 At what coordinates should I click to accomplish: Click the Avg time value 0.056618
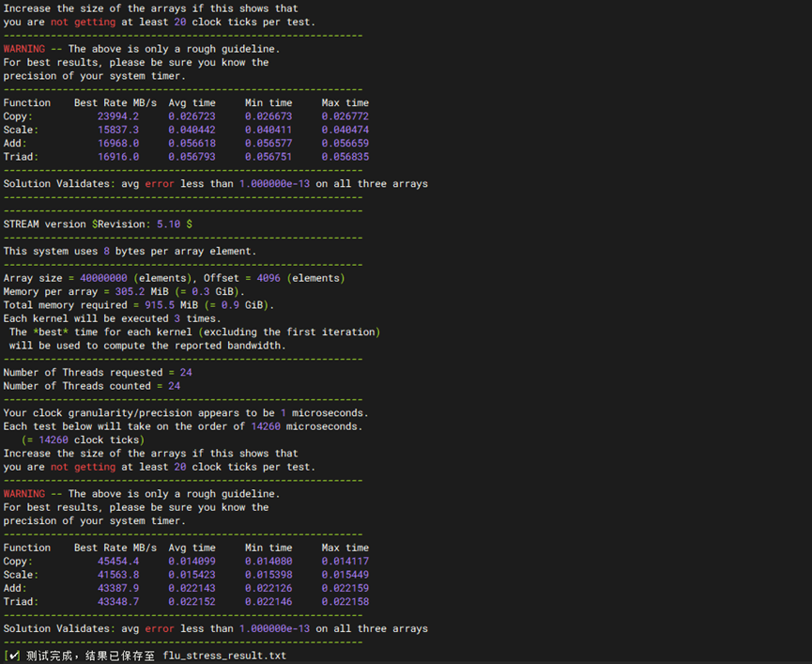point(192,144)
